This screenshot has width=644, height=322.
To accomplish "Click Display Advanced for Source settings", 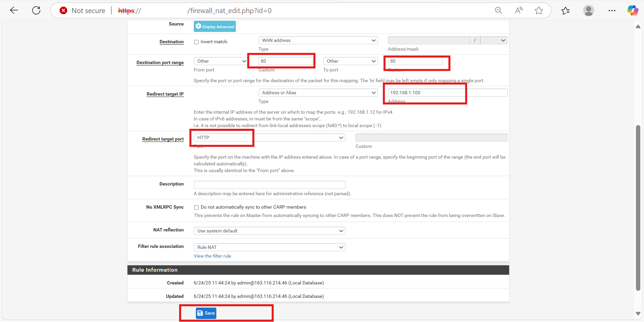I will click(x=214, y=26).
